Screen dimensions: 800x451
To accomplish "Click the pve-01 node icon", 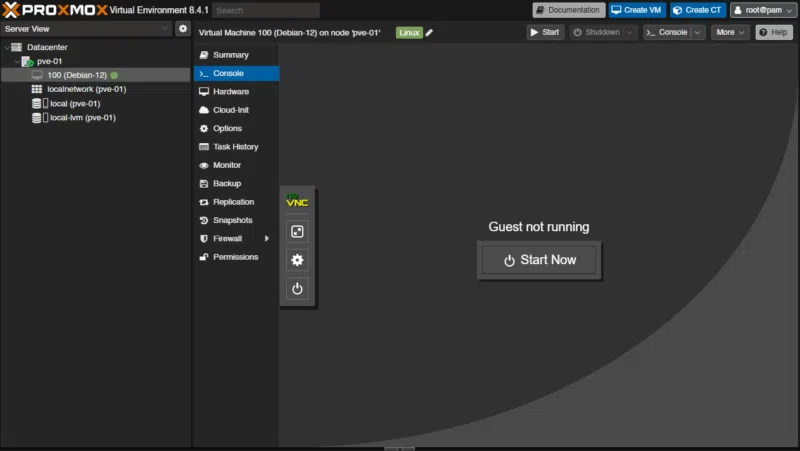I will point(27,61).
